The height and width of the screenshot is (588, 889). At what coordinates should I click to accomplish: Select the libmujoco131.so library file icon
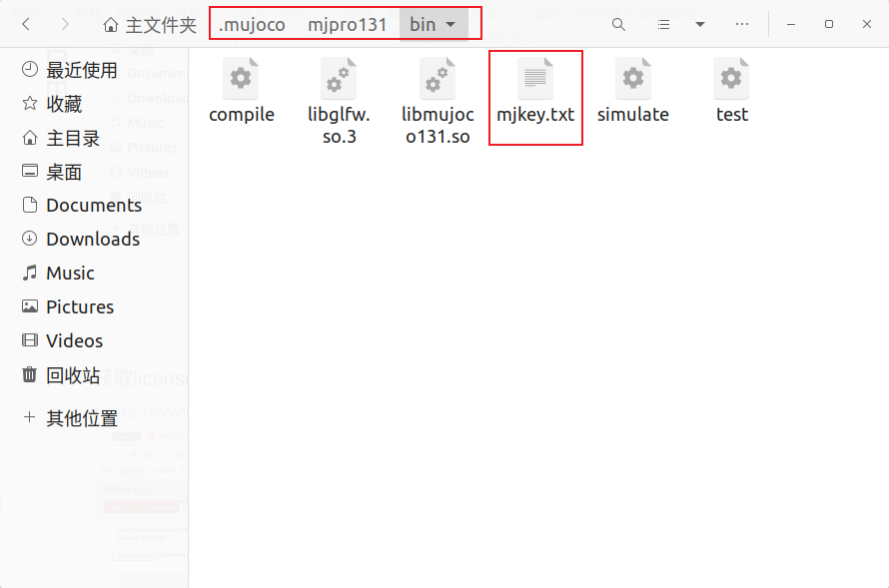[x=438, y=78]
